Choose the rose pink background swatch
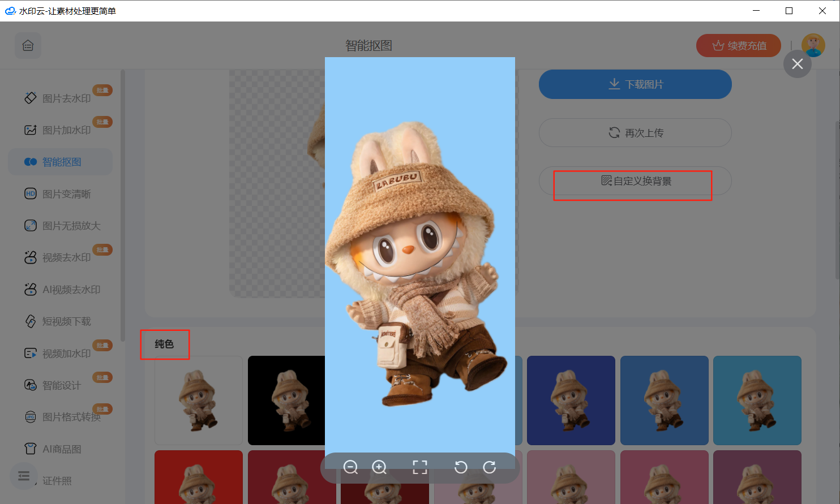The height and width of the screenshot is (504, 840). point(665,477)
